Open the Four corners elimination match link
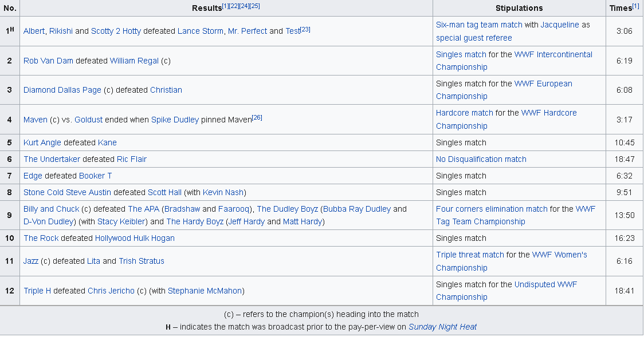This screenshot has width=644, height=337. [x=492, y=209]
